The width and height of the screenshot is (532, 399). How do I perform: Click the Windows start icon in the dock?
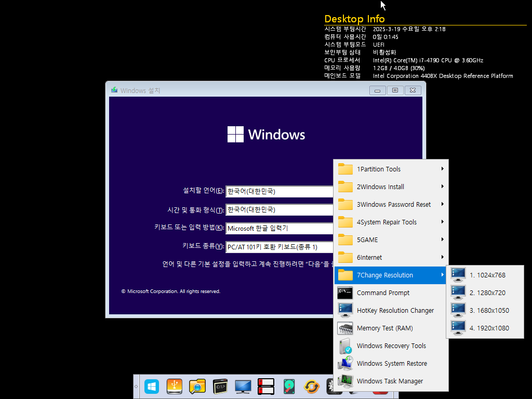pyautogui.click(x=152, y=387)
